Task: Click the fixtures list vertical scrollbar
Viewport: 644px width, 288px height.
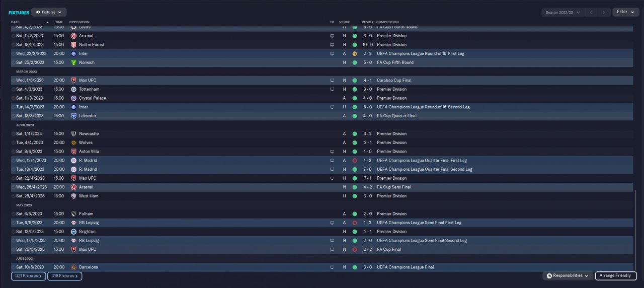Action: (635, 232)
